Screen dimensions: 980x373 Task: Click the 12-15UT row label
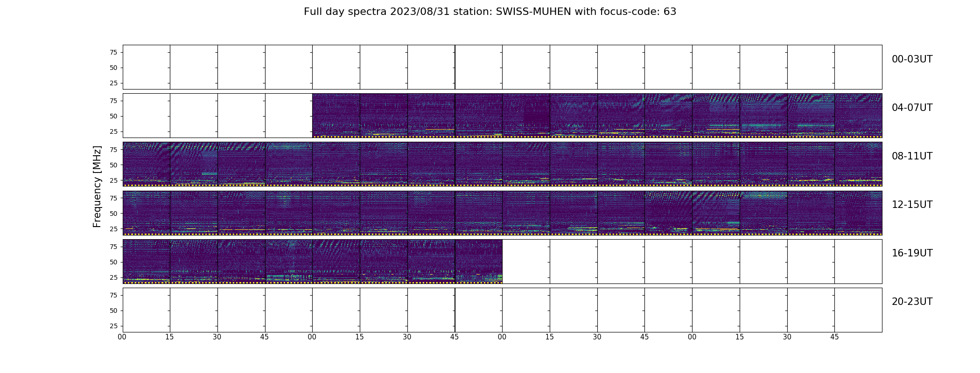tap(912, 205)
